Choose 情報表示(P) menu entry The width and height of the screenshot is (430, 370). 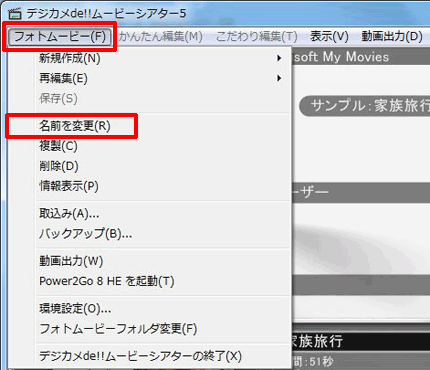[x=69, y=186]
